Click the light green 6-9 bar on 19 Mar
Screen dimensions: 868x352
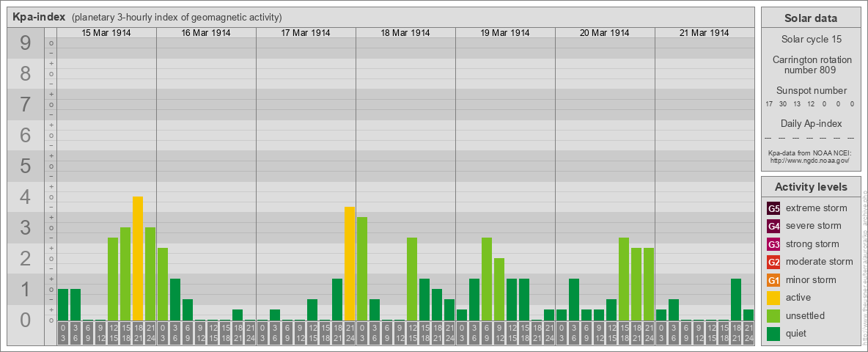487,279
